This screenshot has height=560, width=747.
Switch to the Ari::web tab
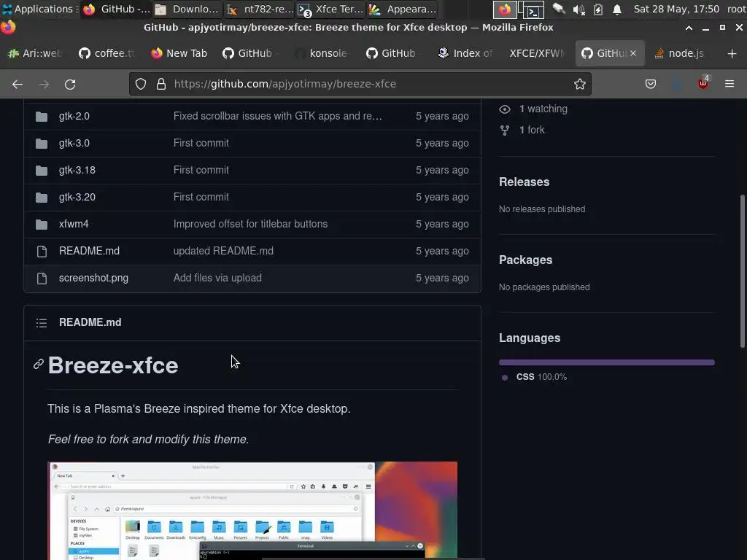click(x=35, y=53)
